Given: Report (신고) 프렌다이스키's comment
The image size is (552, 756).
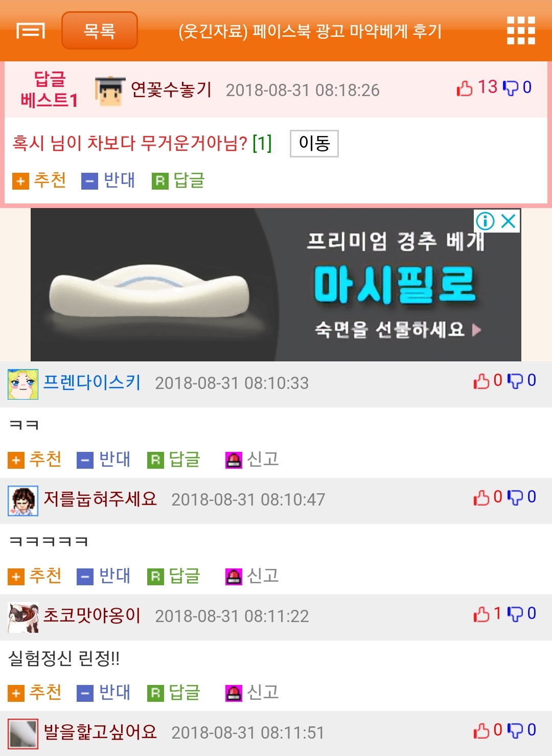Looking at the screenshot, I should tap(252, 459).
